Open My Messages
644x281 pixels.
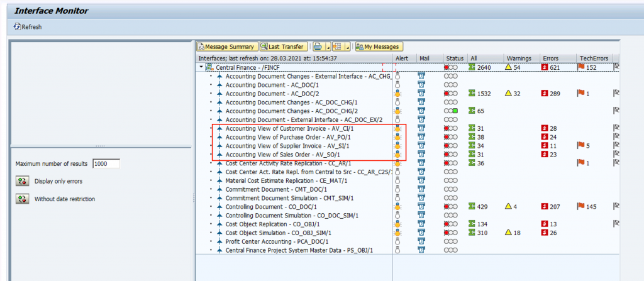(x=379, y=47)
